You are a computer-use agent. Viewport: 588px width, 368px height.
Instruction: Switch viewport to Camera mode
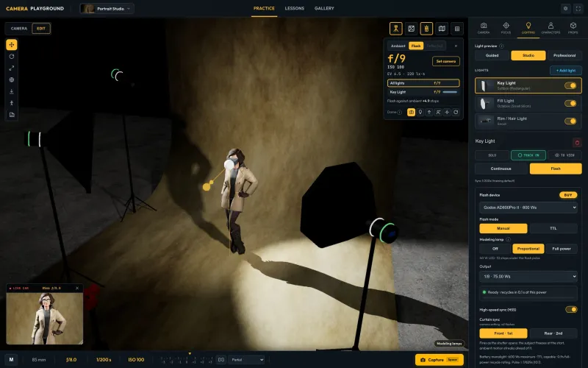click(19, 29)
